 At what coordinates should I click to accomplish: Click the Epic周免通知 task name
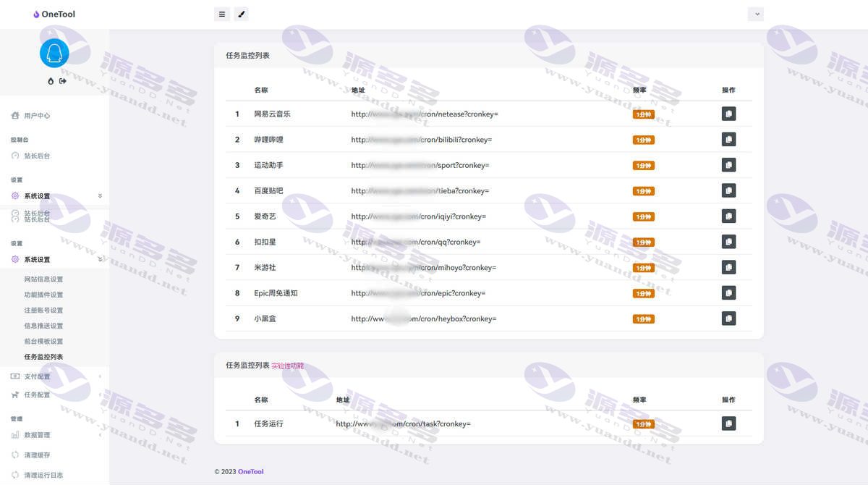click(276, 293)
